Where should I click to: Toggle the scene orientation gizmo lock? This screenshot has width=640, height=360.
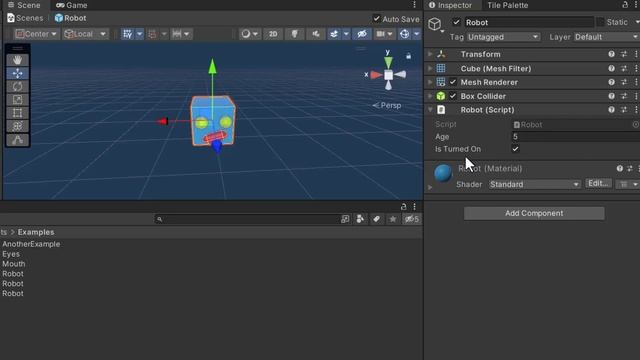[x=409, y=56]
